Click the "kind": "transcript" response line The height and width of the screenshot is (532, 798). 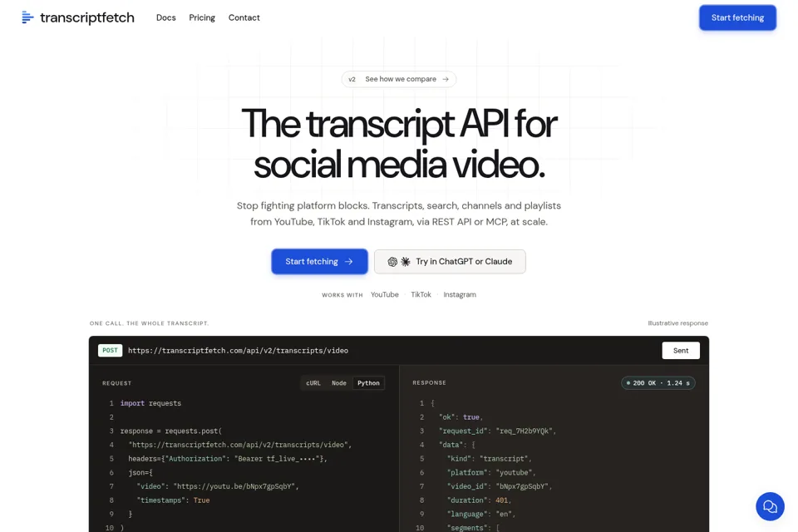pos(489,459)
